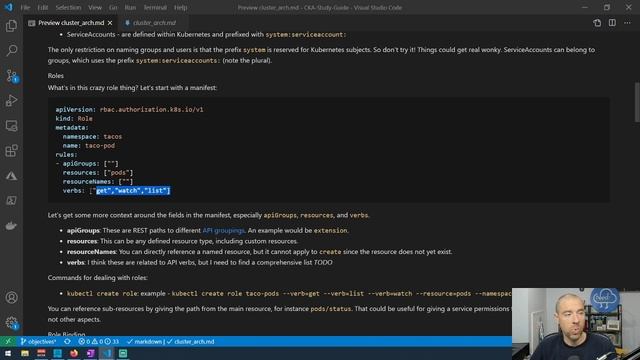Image resolution: width=640 pixels, height=360 pixels.
Task: Click the Roles heading text
Action: pyautogui.click(x=56, y=76)
